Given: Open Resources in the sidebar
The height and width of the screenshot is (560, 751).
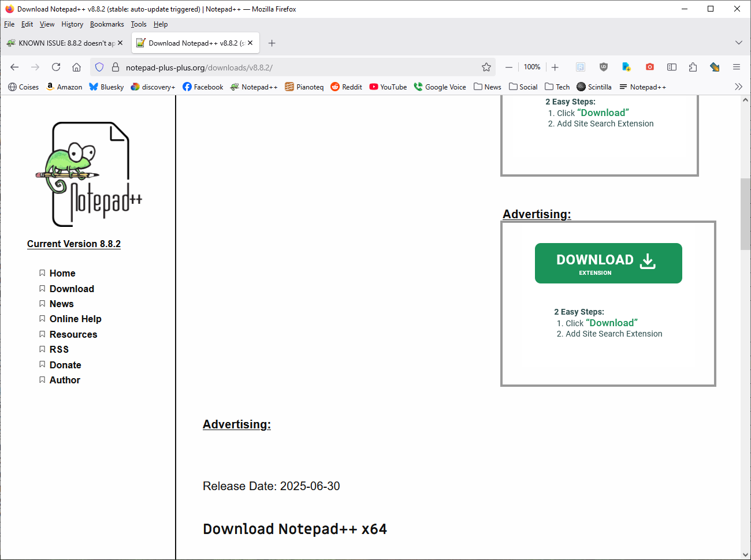Looking at the screenshot, I should tap(73, 334).
